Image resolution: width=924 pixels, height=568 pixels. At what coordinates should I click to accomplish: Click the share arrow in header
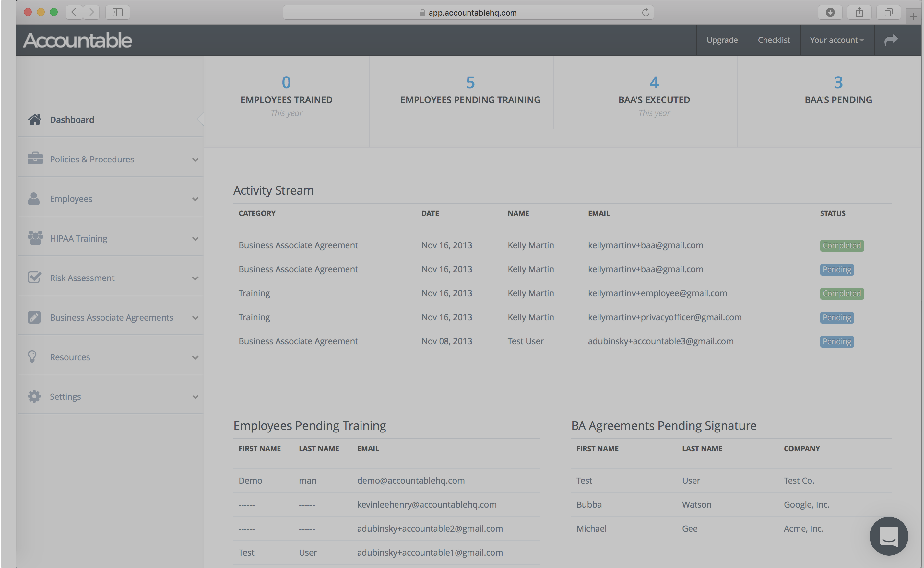(891, 40)
